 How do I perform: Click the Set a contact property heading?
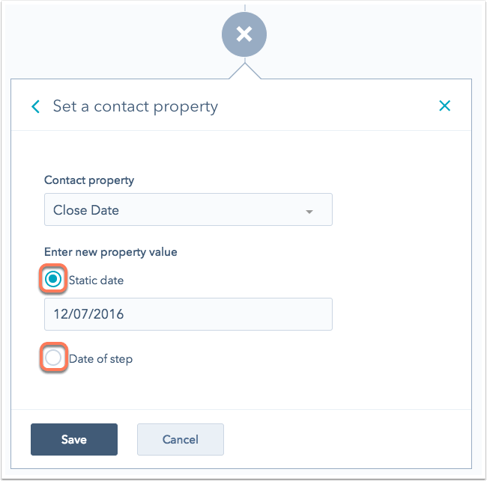(x=135, y=107)
